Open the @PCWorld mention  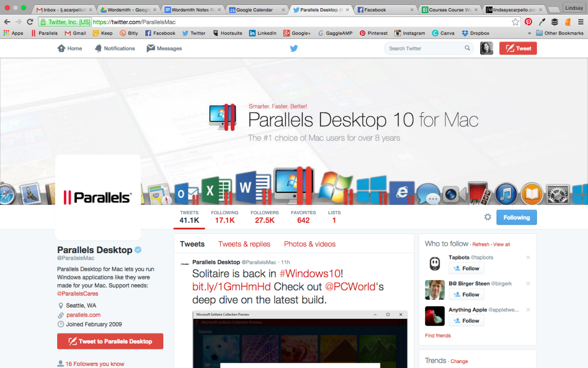point(350,287)
